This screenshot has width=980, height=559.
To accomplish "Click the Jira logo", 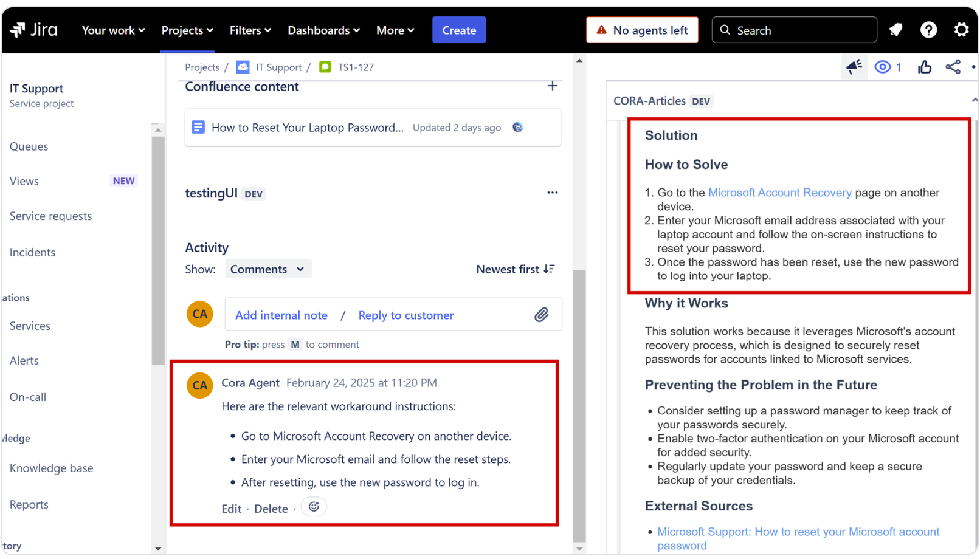I will [34, 30].
